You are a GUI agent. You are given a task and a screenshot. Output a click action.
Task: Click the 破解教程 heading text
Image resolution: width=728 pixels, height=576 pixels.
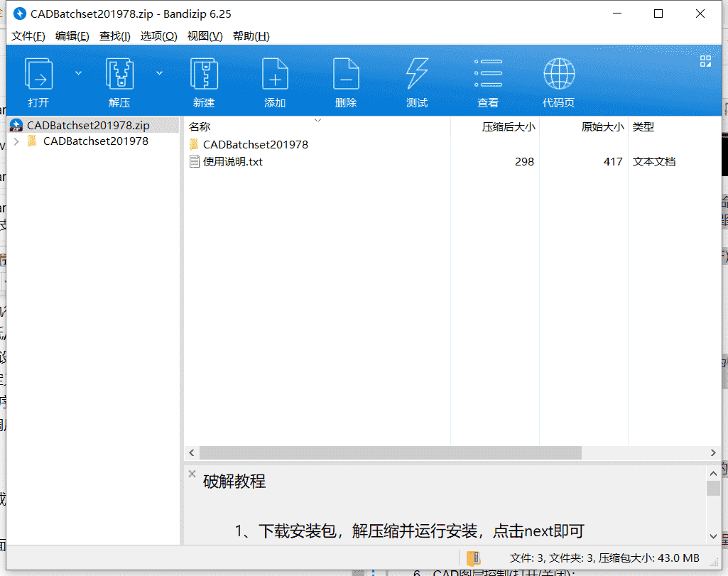tap(234, 482)
